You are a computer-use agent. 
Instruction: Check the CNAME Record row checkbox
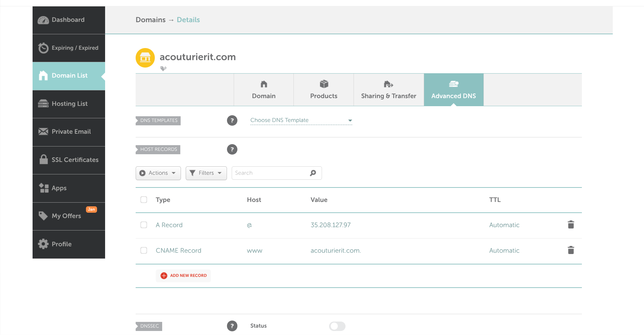tap(144, 250)
